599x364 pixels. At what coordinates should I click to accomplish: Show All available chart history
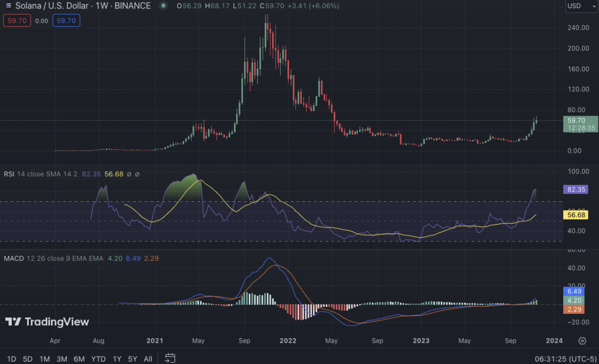(148, 359)
